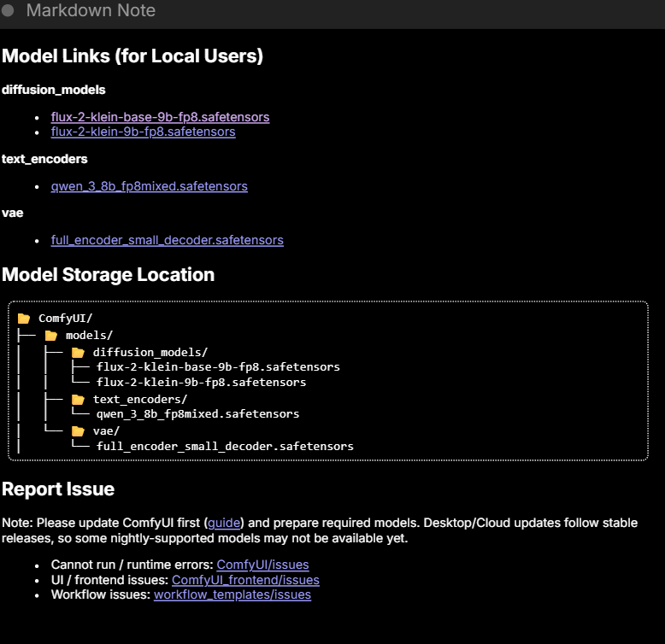Follow the guide link in the note
The image size is (665, 644).
tap(224, 523)
